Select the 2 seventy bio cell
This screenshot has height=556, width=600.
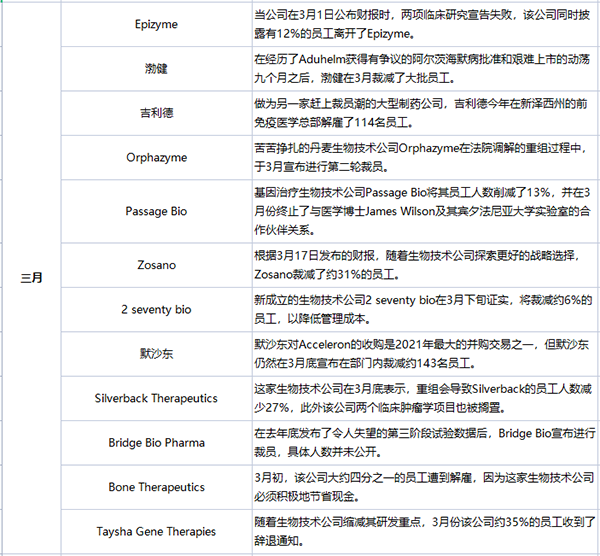click(157, 310)
